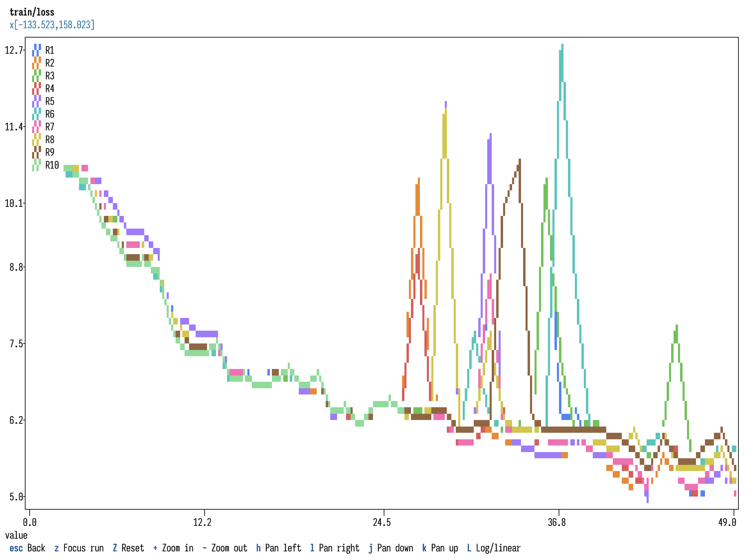Click the 7.5 y-axis tick label
The width and height of the screenshot is (746, 560).
coord(17,344)
